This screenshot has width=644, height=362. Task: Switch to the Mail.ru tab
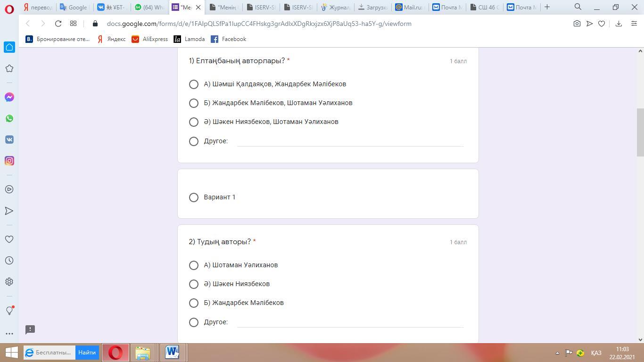click(x=409, y=7)
